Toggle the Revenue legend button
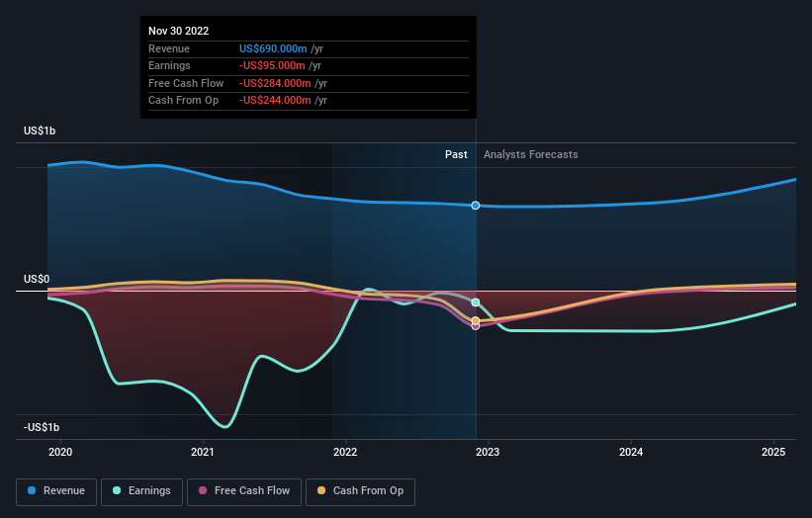The image size is (812, 518). tap(56, 491)
